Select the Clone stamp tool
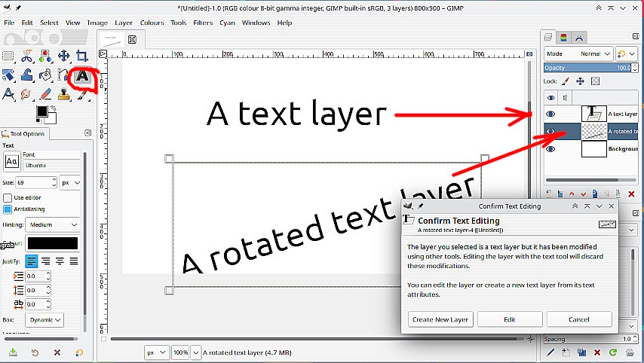644x363 pixels. point(63,94)
